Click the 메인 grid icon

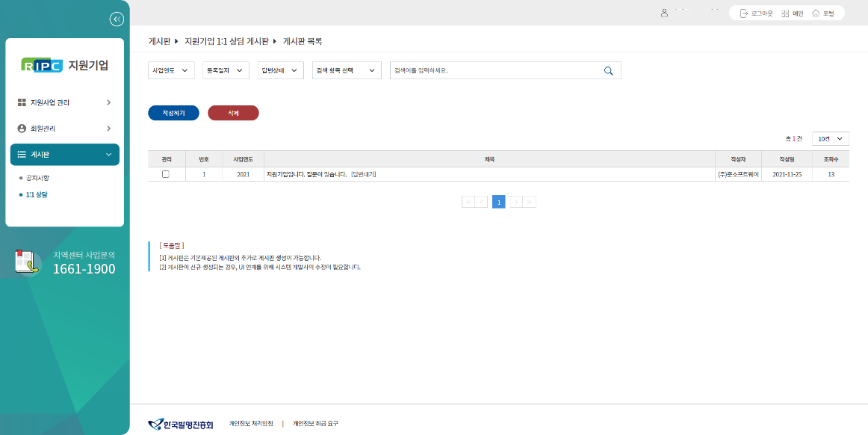coord(785,13)
